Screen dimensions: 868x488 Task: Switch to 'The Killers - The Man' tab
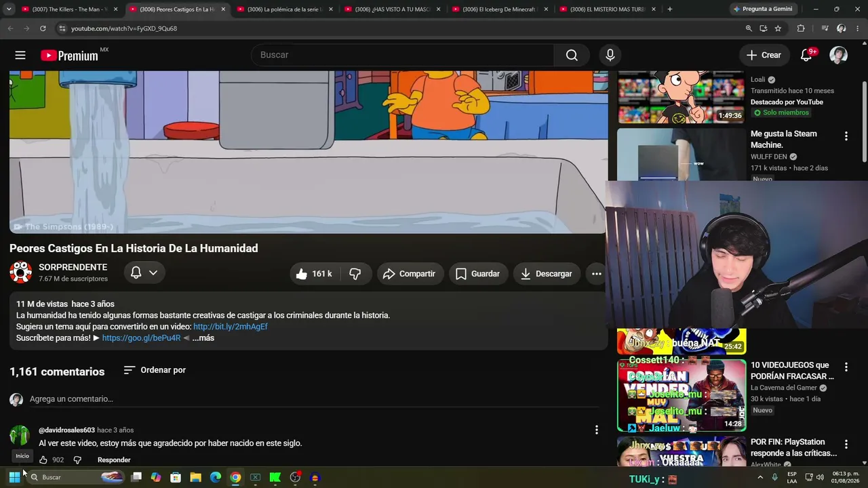pos(69,9)
